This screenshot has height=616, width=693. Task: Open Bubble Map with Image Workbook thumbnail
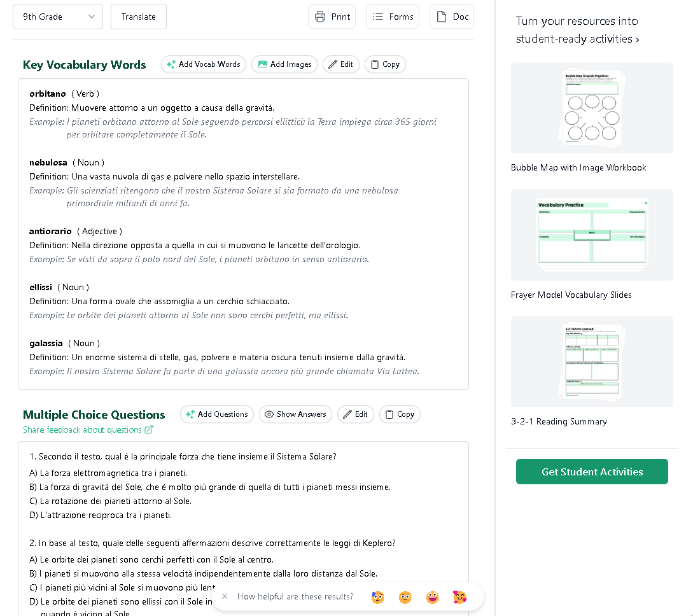click(592, 108)
